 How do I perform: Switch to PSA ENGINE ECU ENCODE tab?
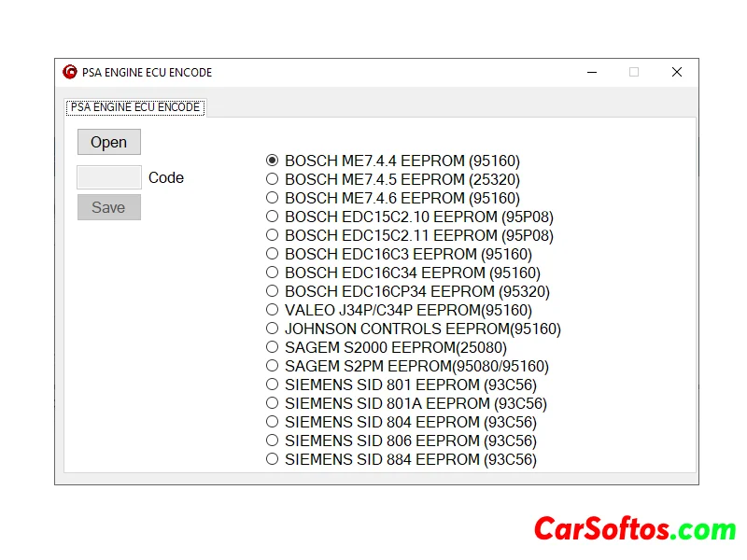[135, 107]
